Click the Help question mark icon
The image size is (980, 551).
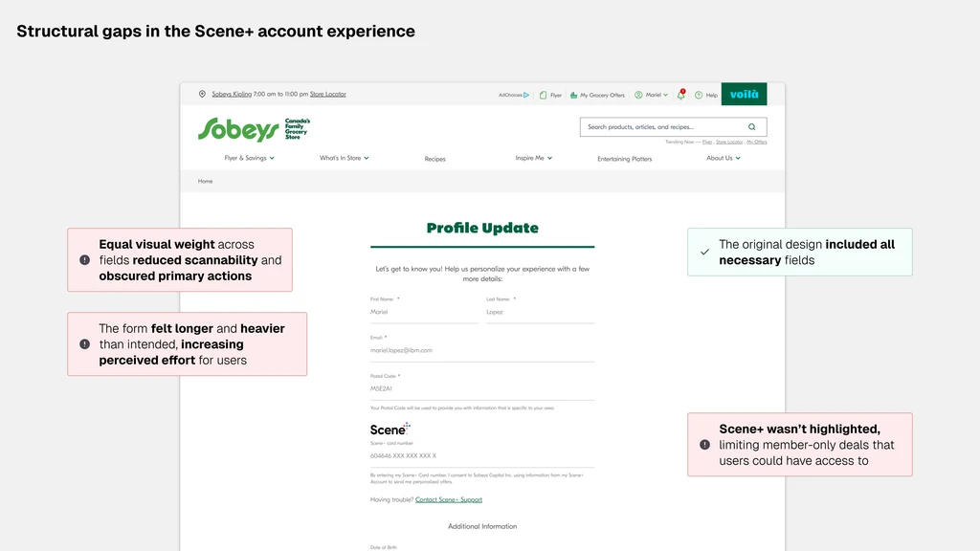(699, 95)
